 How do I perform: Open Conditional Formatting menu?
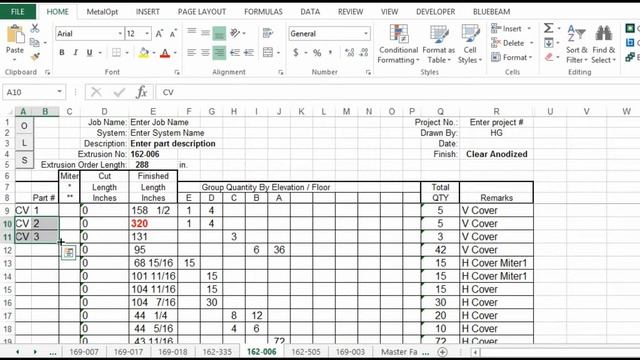(398, 44)
